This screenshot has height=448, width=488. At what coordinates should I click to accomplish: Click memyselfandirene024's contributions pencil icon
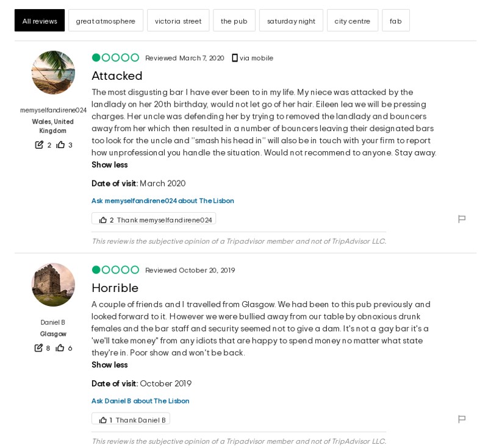[39, 145]
